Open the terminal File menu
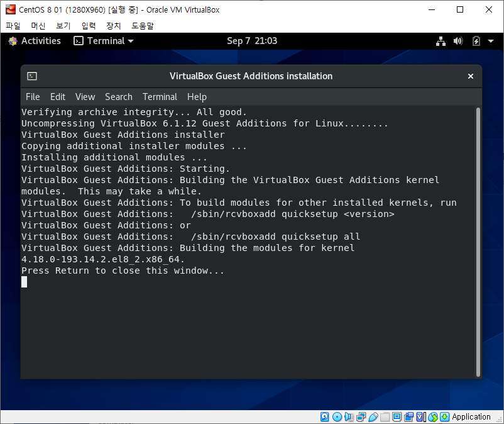The image size is (504, 424). pyautogui.click(x=33, y=97)
